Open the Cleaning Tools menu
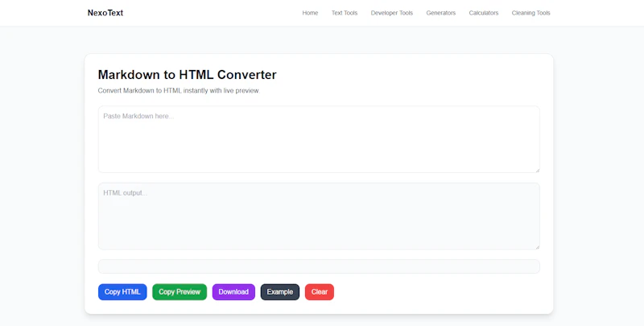 [530, 13]
